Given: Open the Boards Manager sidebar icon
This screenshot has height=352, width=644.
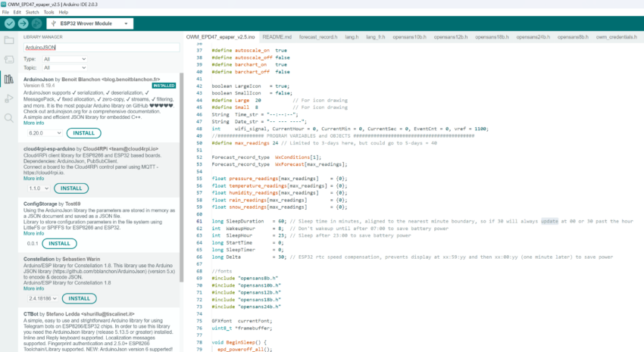Looking at the screenshot, I should 9,60.
